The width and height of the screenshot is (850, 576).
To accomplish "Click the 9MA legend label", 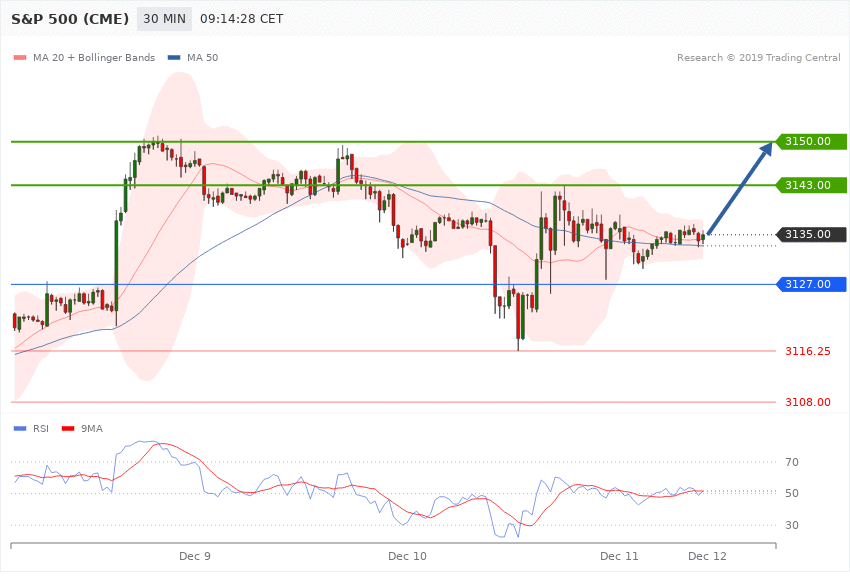I will 92,429.
